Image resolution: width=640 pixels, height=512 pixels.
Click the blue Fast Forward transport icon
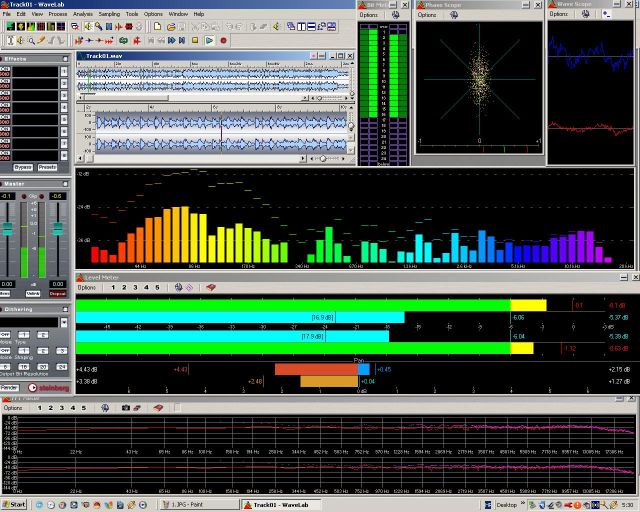click(171, 40)
